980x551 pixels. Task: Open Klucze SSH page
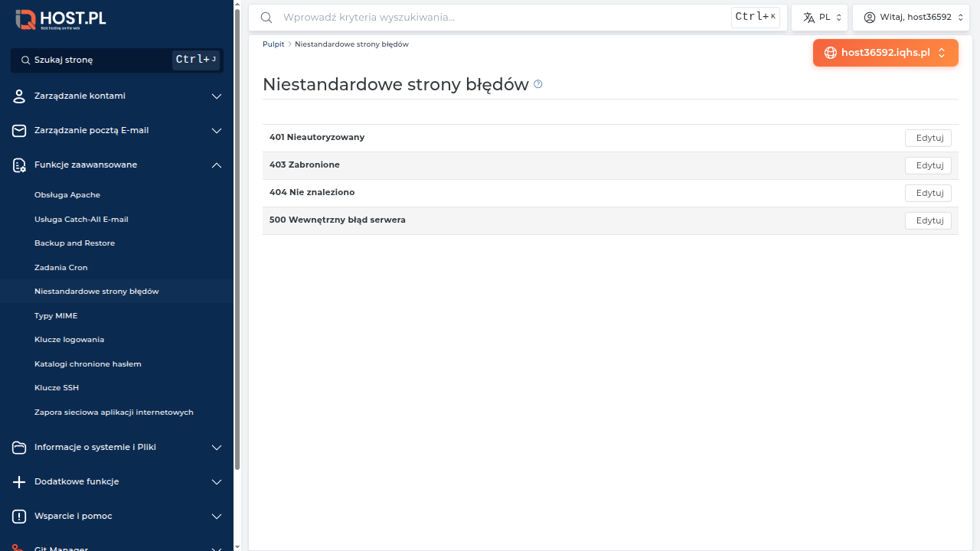[57, 388]
